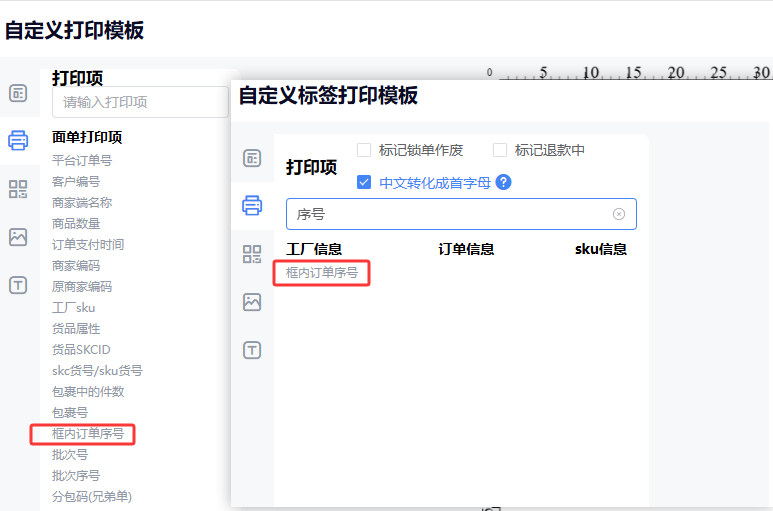Open the QR code icon in the label template sidebar
The image size is (773, 511).
click(252, 254)
